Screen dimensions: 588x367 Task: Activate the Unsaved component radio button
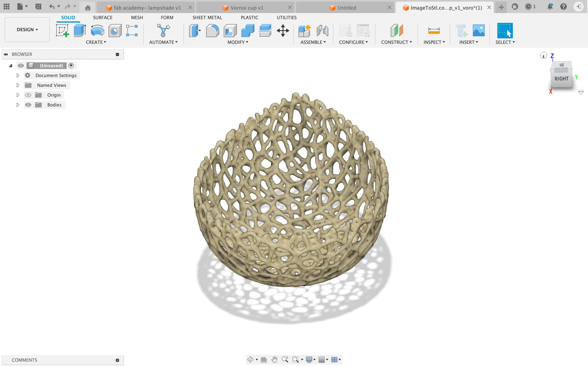[71, 65]
